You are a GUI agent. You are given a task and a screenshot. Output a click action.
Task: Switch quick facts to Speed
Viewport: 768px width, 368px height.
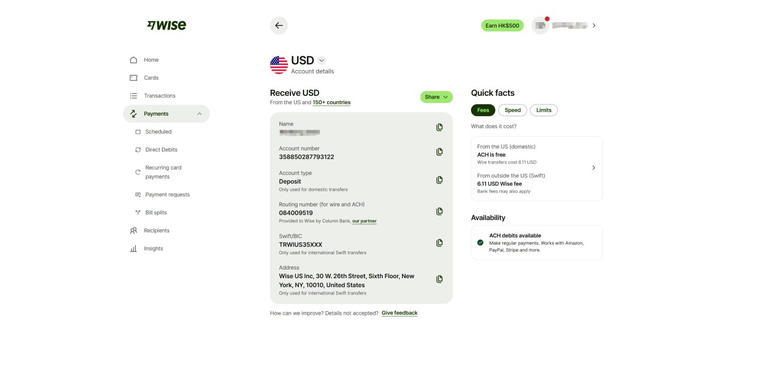coord(512,110)
